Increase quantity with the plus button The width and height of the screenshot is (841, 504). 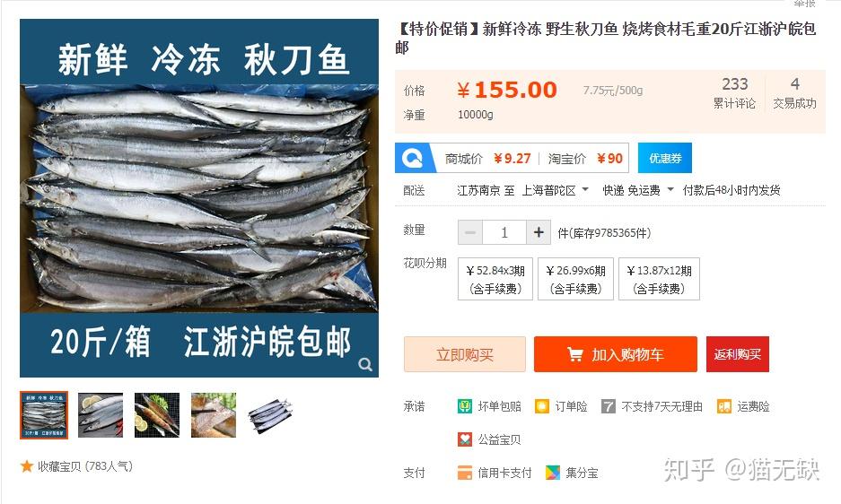(x=539, y=232)
